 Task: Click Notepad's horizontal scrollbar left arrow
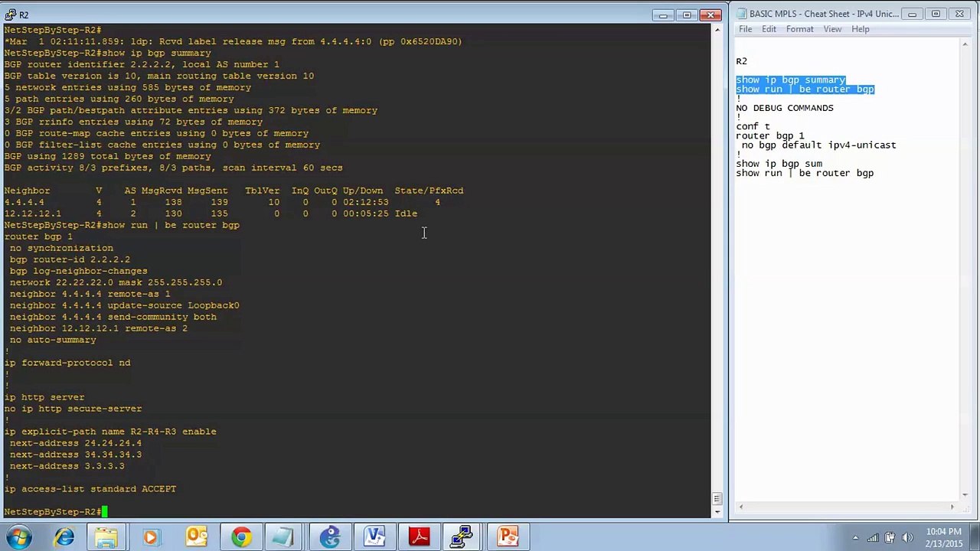[741, 507]
